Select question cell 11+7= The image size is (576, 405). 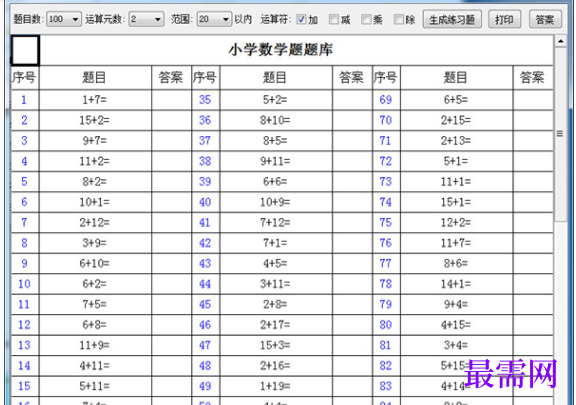click(456, 243)
